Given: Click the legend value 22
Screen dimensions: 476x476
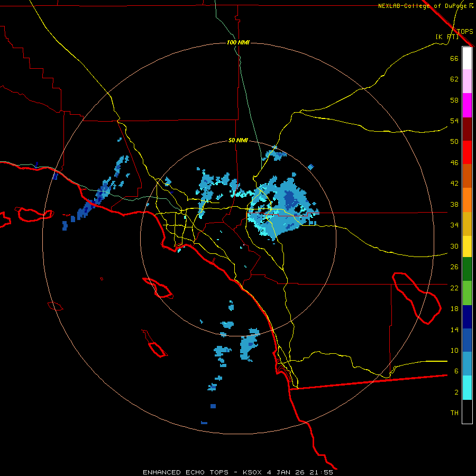Looking at the screenshot, I should pyautogui.click(x=454, y=288).
